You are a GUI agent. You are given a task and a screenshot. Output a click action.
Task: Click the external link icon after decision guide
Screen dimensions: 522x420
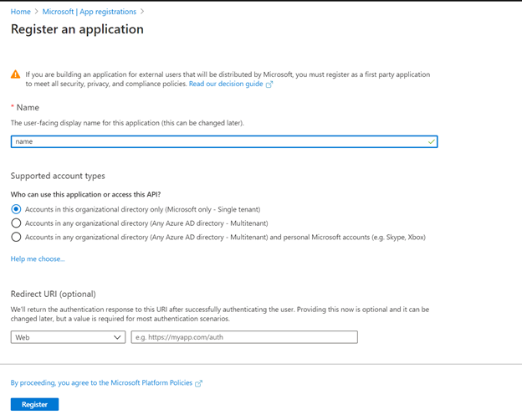[x=269, y=85]
